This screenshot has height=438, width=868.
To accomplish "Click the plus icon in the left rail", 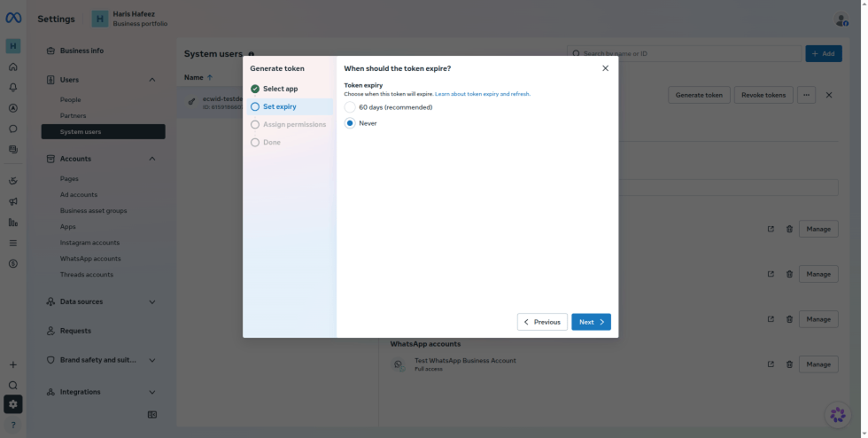I will click(13, 364).
